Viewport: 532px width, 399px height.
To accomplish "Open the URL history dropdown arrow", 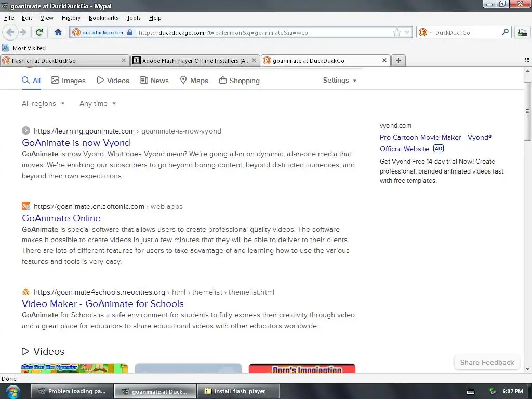I will pos(407,33).
